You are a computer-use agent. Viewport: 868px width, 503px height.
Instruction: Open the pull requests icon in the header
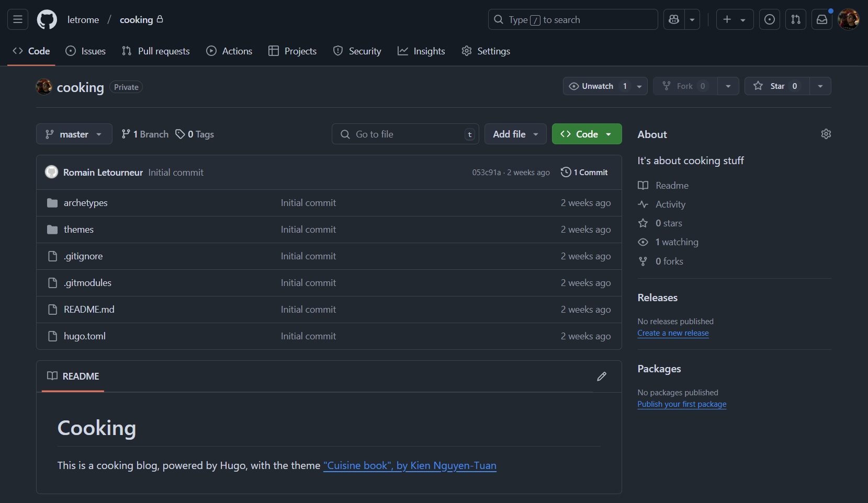(x=796, y=19)
